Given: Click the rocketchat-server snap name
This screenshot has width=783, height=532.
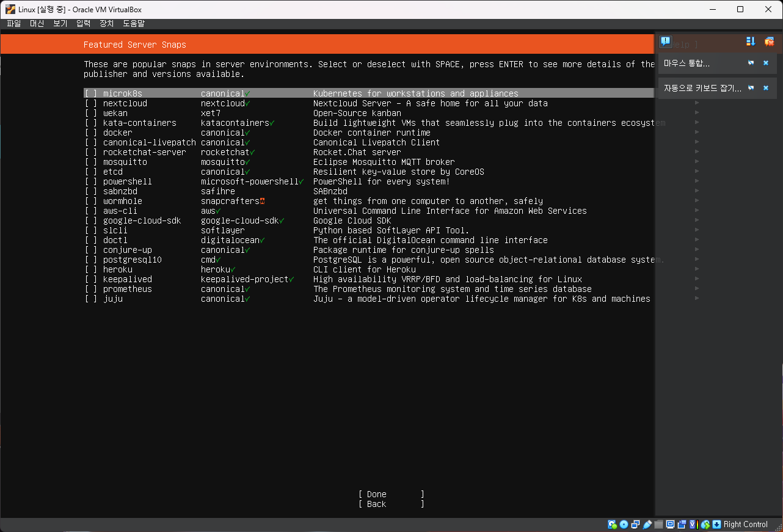Looking at the screenshot, I should click(145, 152).
